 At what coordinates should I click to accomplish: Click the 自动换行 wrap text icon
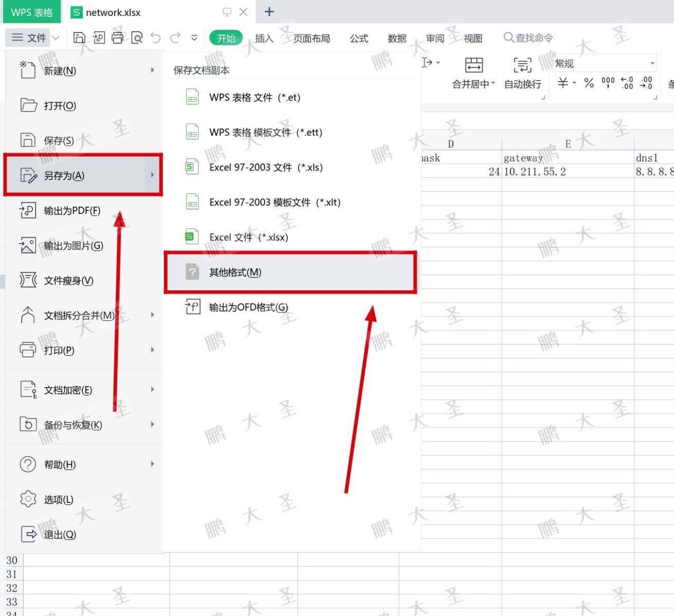click(523, 65)
